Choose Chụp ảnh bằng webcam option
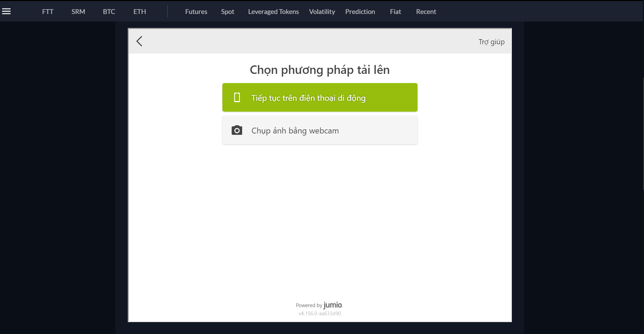Viewport: 644px width, 334px height. pyautogui.click(x=320, y=130)
